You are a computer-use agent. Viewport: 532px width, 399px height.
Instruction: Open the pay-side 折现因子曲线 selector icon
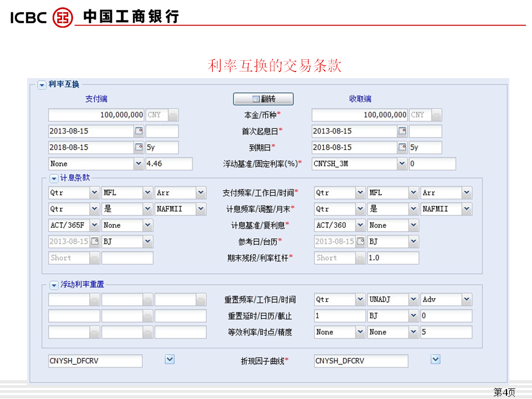tap(170, 360)
